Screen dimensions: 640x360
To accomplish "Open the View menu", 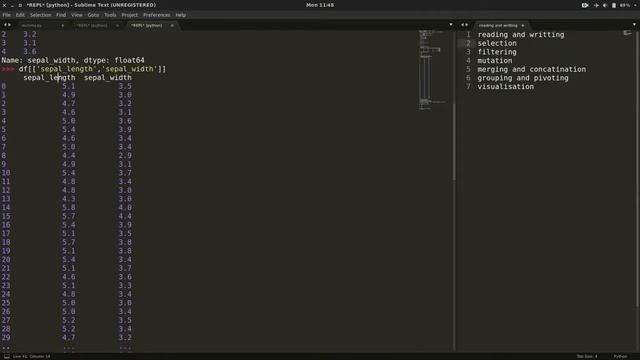I will (77, 15).
